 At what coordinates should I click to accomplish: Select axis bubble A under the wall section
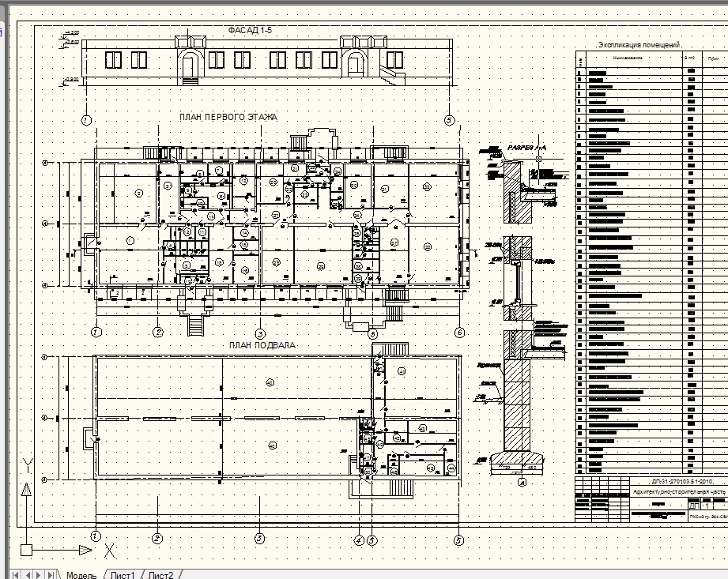click(522, 483)
